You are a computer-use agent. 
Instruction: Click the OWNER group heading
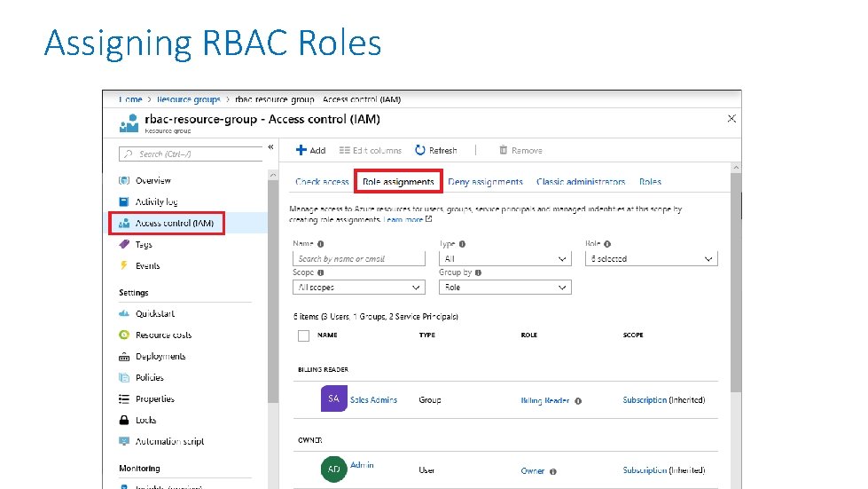[x=310, y=440]
